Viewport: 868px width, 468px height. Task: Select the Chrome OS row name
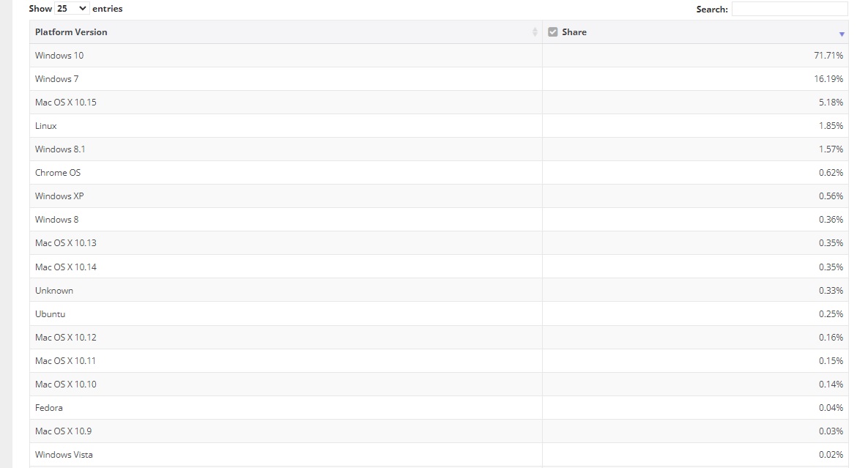click(x=58, y=173)
